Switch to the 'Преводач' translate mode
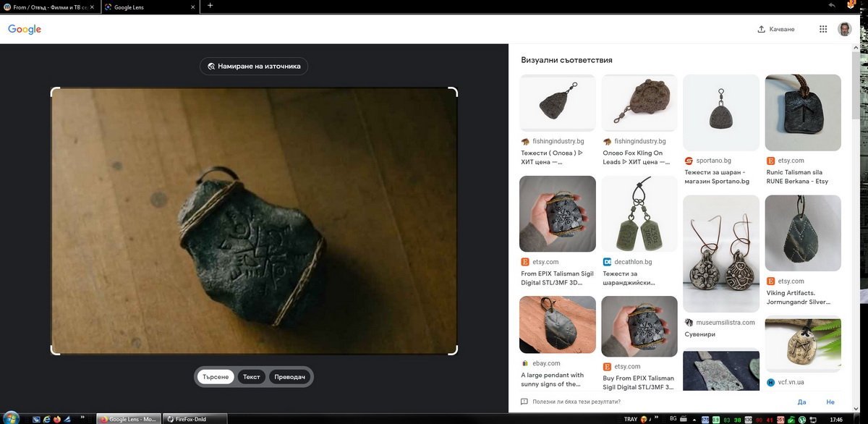The image size is (868, 424). pos(290,377)
